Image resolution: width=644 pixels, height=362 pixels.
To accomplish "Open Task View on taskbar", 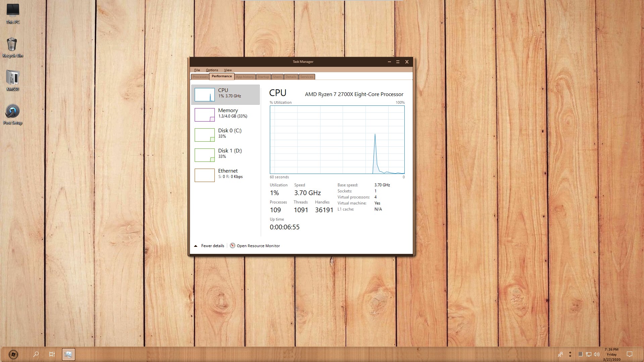I will click(x=52, y=354).
